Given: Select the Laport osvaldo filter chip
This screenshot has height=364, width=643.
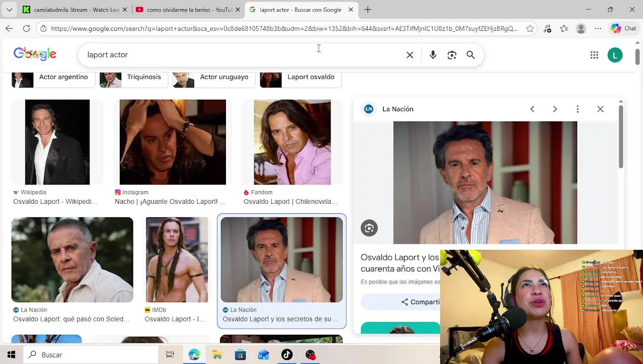Looking at the screenshot, I should (301, 79).
